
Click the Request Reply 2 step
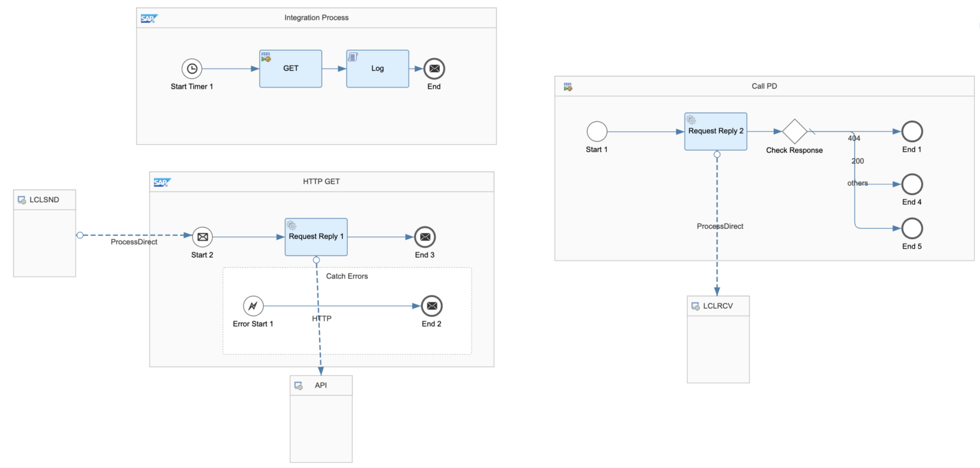[x=716, y=131]
